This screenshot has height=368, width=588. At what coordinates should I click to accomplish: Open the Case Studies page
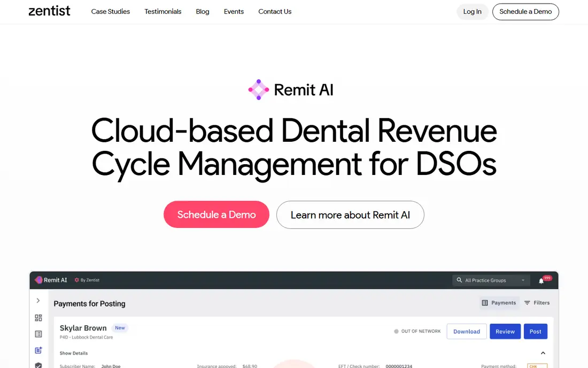(110, 12)
